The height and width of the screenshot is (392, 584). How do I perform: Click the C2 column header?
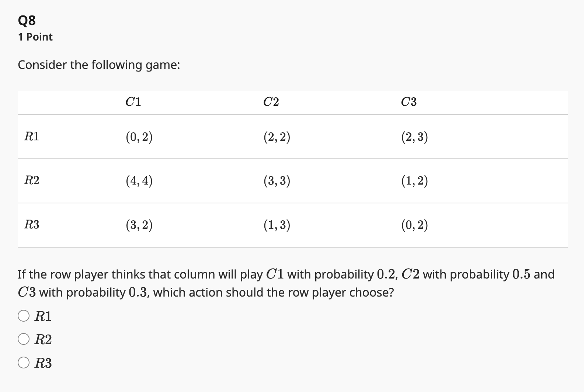[271, 102]
